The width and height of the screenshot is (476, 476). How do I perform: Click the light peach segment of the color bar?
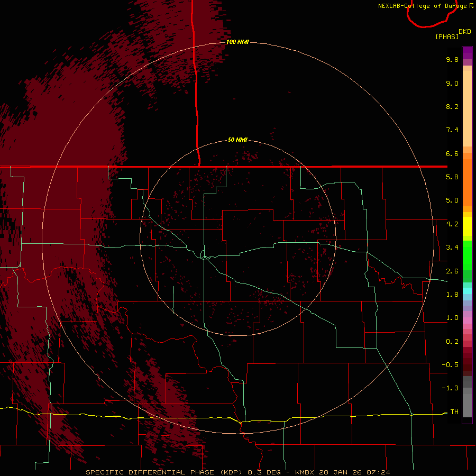tap(467, 108)
